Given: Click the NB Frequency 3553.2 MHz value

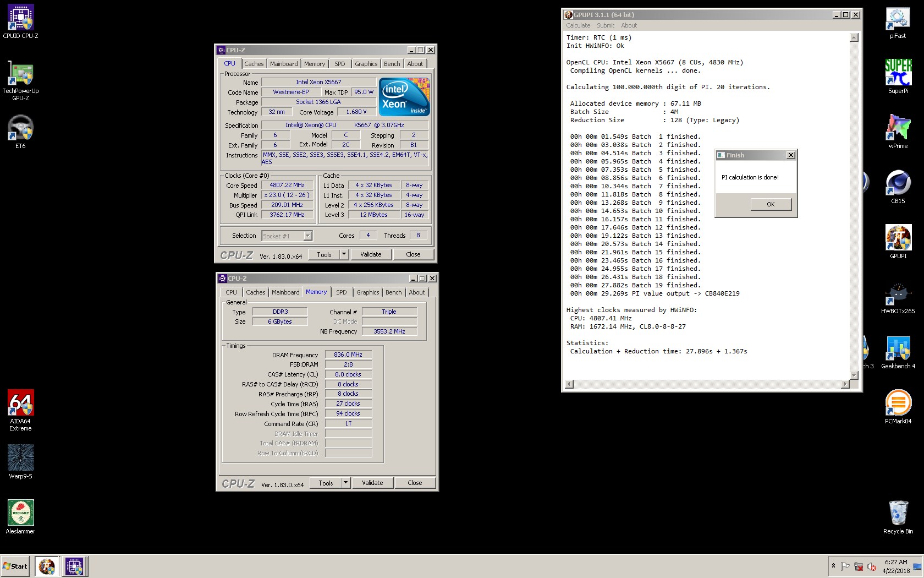Looking at the screenshot, I should click(389, 331).
